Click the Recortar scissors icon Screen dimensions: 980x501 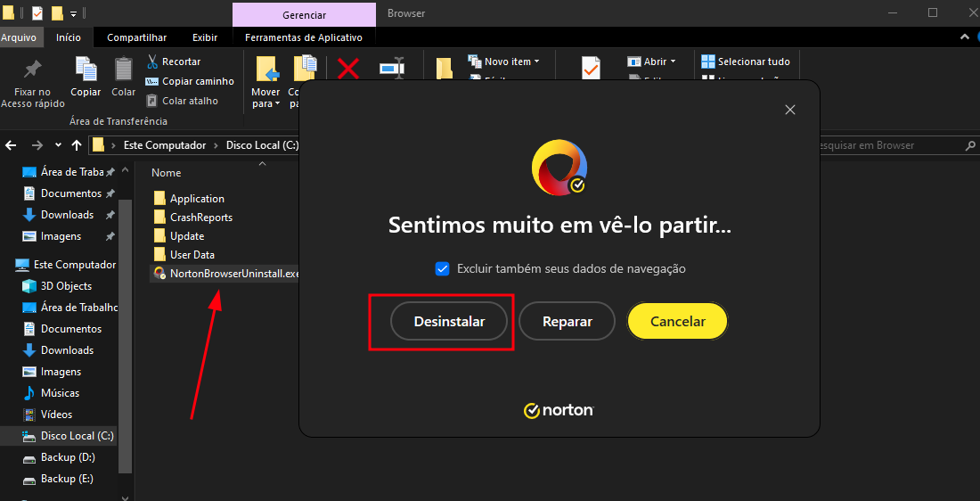(x=152, y=62)
